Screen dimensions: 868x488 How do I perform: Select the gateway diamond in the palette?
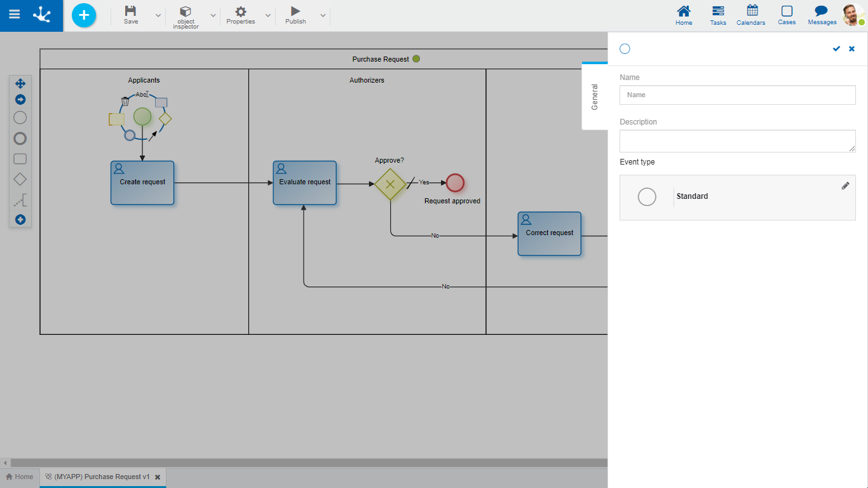pos(20,180)
